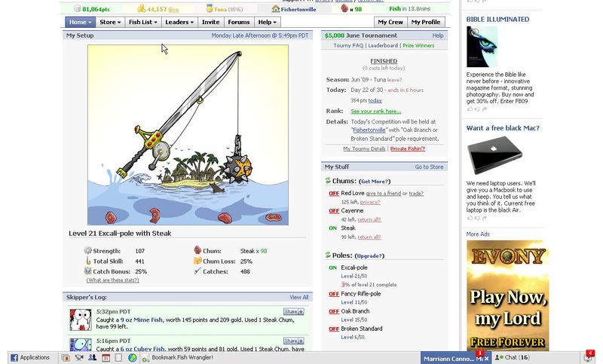Toggle Oak Branch pole from OFF
The image size is (603, 364).
pyautogui.click(x=334, y=312)
